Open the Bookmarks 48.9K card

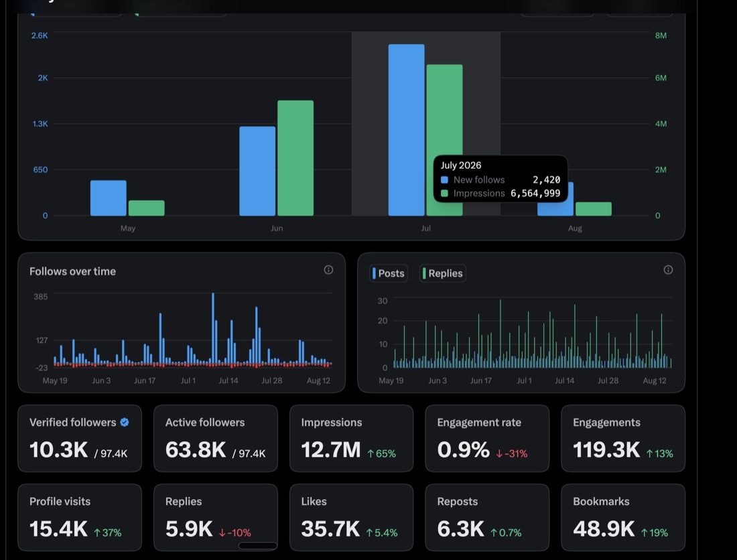point(623,517)
